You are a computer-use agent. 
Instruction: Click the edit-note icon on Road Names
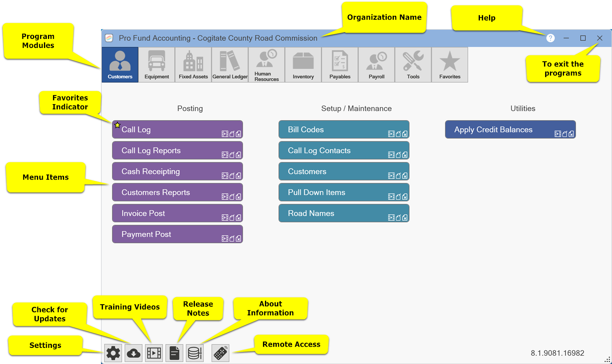tap(399, 217)
